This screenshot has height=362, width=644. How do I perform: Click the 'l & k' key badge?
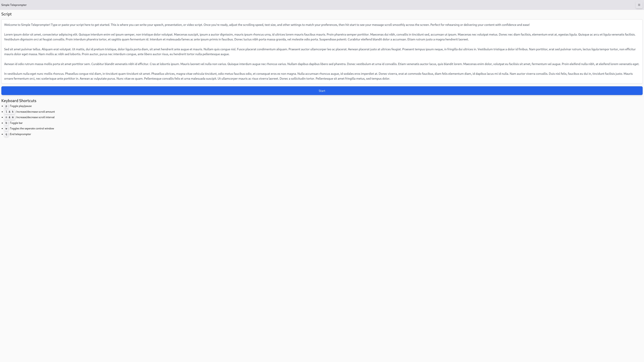tap(10, 112)
